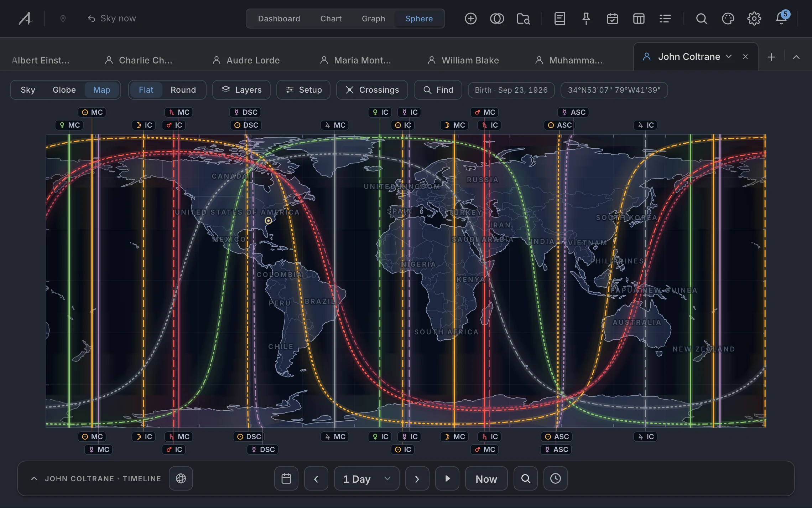Click the globe icon in timeline bar
Screen dimensions: 812x508
click(181, 478)
